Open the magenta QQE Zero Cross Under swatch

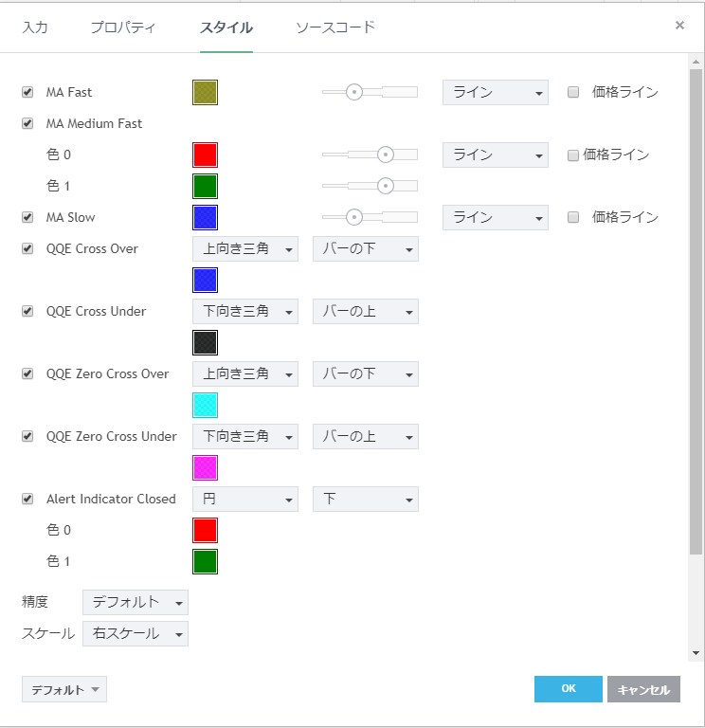click(x=205, y=467)
